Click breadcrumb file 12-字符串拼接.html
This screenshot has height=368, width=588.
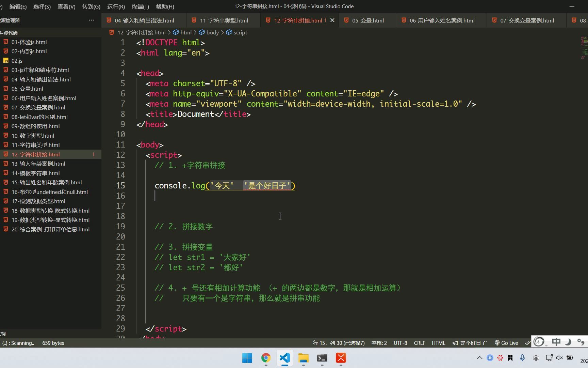[x=141, y=32]
